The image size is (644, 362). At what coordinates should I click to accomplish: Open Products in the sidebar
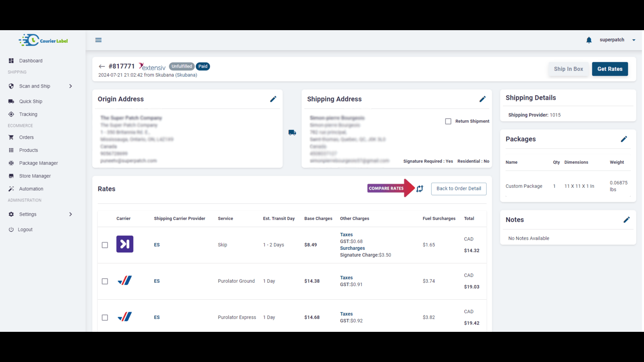pyautogui.click(x=29, y=150)
